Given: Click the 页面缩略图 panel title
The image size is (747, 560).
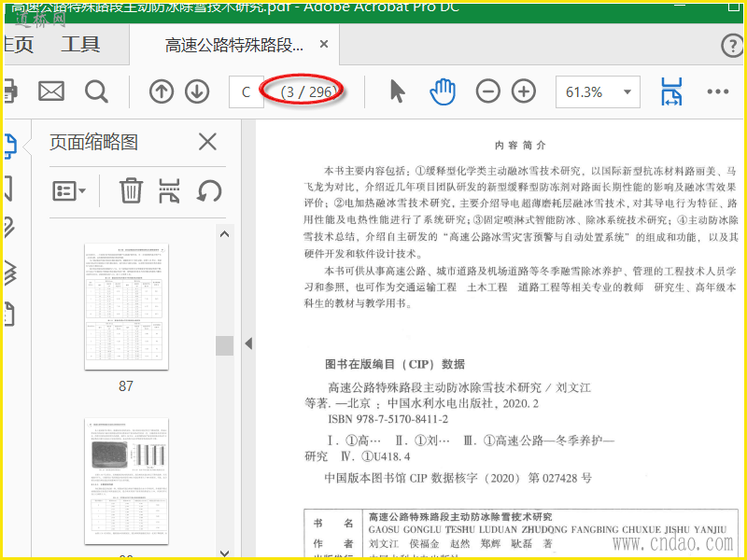Looking at the screenshot, I should point(94,143).
